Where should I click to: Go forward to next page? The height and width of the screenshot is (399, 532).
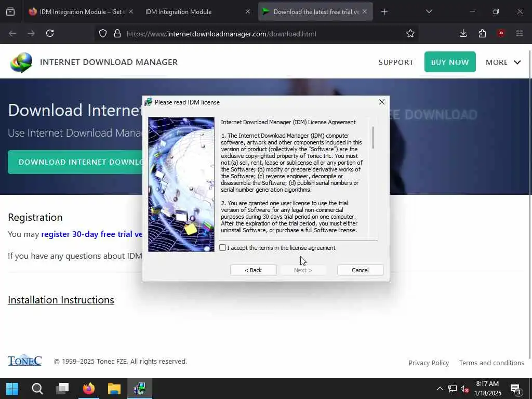(x=31, y=33)
